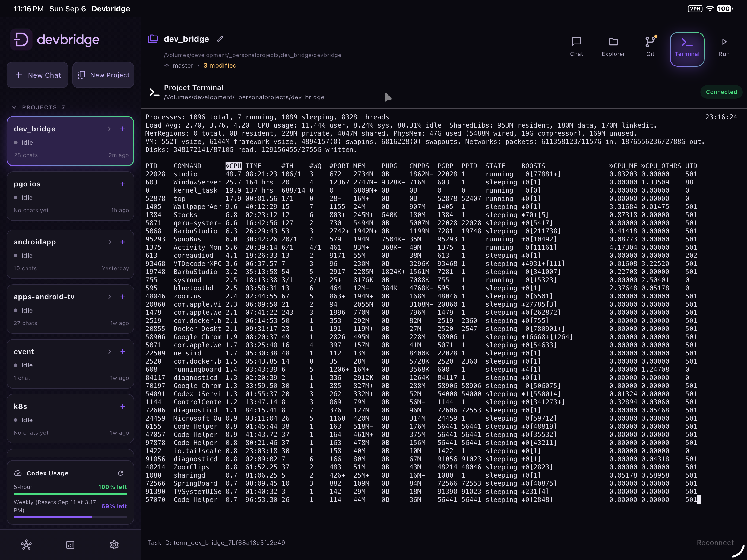The width and height of the screenshot is (747, 560).
Task: Click the 'SonoBus' process name
Action: click(187, 239)
